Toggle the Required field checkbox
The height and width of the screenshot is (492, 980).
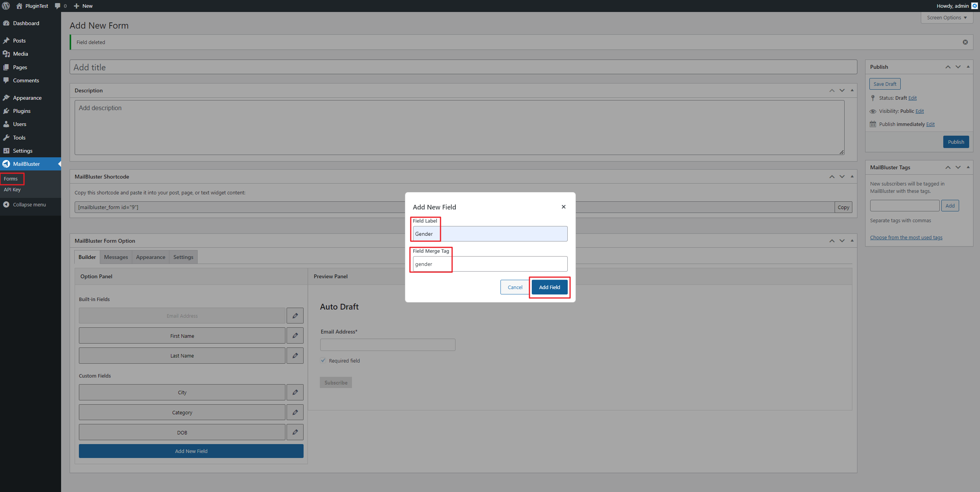click(323, 360)
